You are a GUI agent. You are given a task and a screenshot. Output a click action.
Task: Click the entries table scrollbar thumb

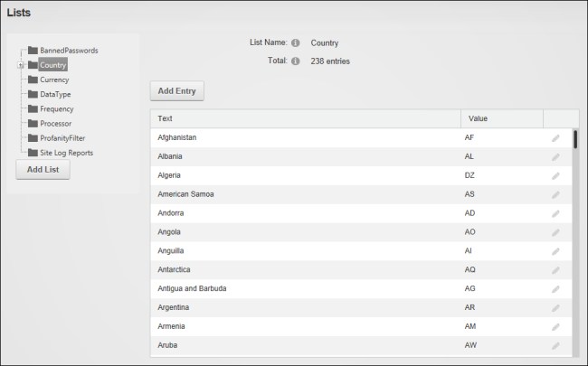tap(575, 139)
